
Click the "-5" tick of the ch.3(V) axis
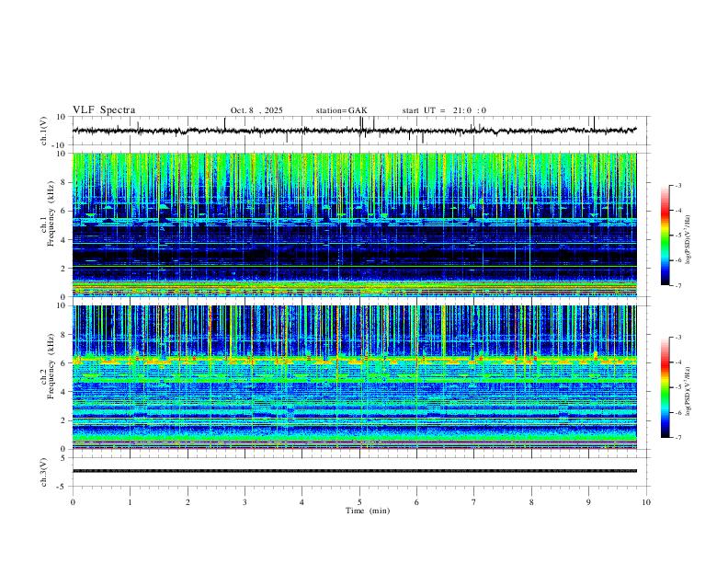point(63,487)
